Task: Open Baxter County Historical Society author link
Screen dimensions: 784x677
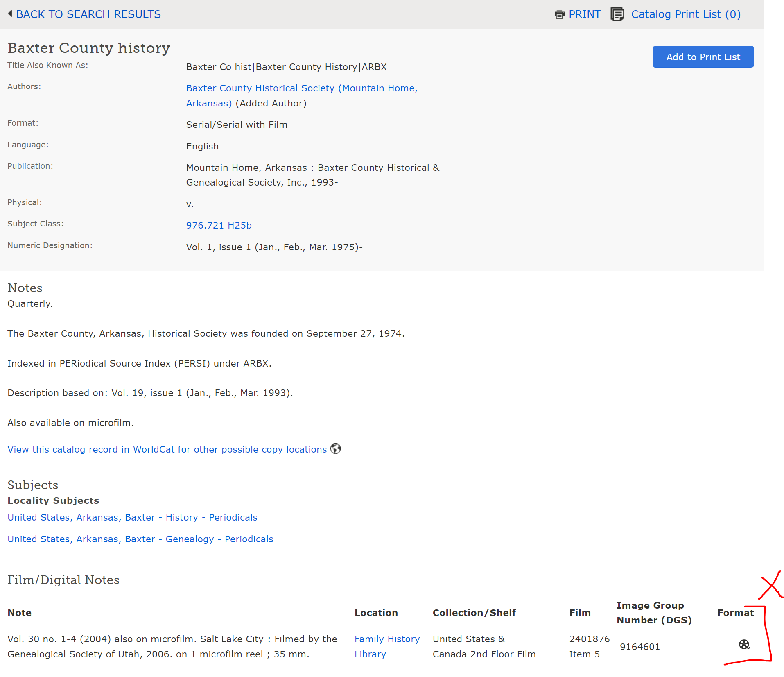Action: pyautogui.click(x=302, y=96)
